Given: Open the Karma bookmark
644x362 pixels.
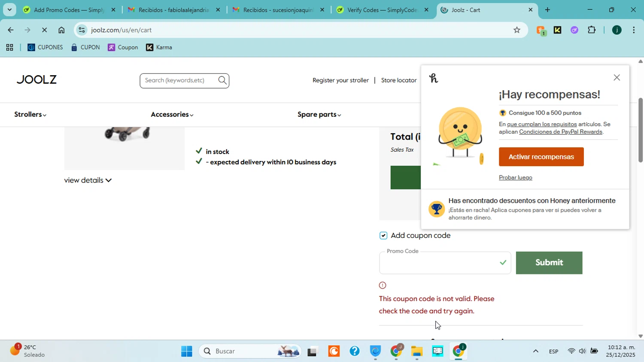Looking at the screenshot, I should tap(159, 48).
